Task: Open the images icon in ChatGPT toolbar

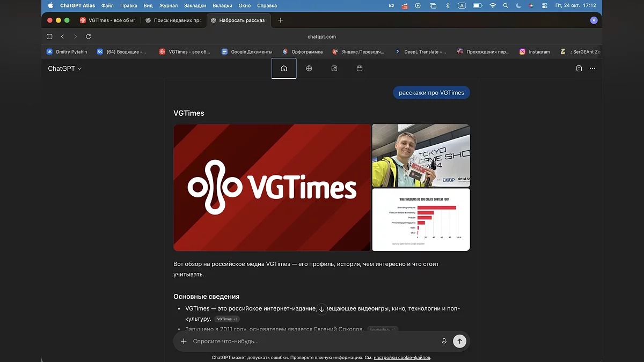Action: click(334, 69)
